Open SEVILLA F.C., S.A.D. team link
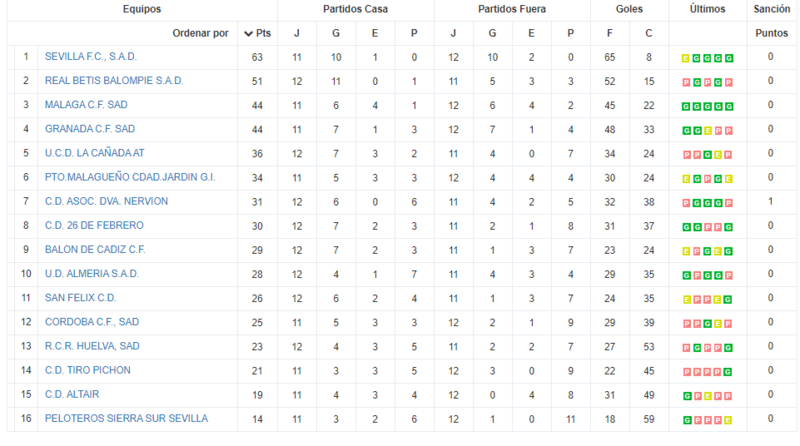 pos(91,57)
